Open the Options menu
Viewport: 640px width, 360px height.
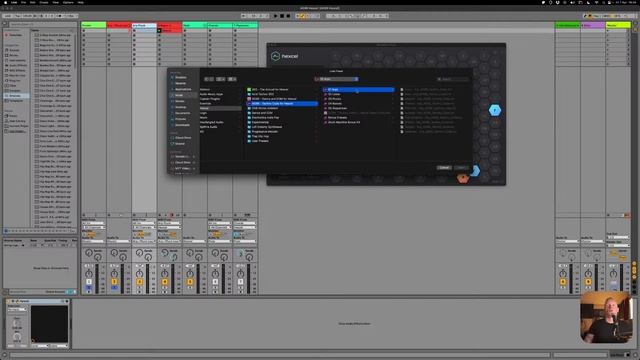coord(68,2)
